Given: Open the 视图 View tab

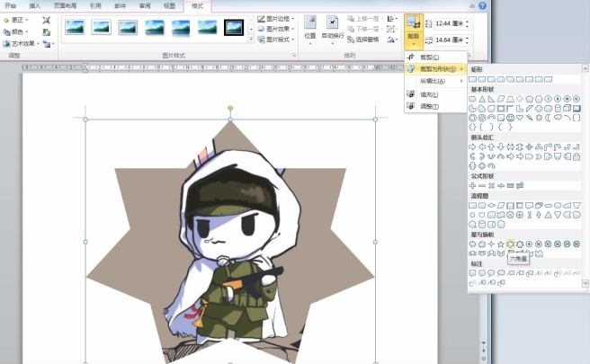Looking at the screenshot, I should point(169,5).
